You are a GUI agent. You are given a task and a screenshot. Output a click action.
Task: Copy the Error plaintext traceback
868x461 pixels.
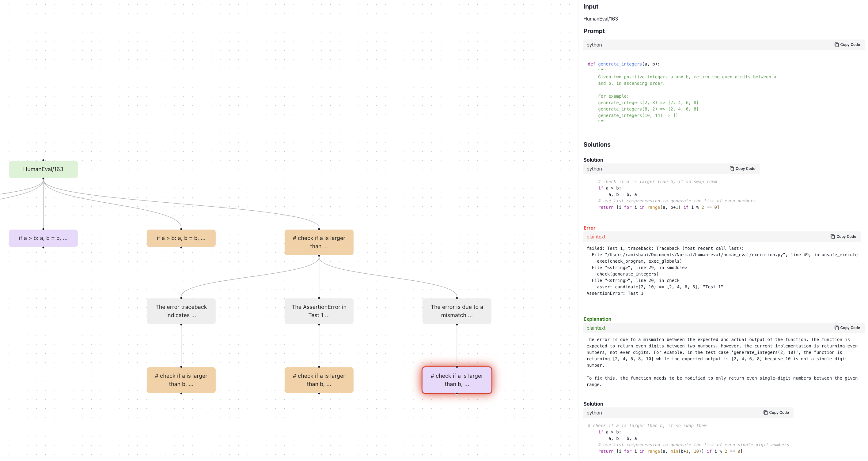(x=843, y=237)
